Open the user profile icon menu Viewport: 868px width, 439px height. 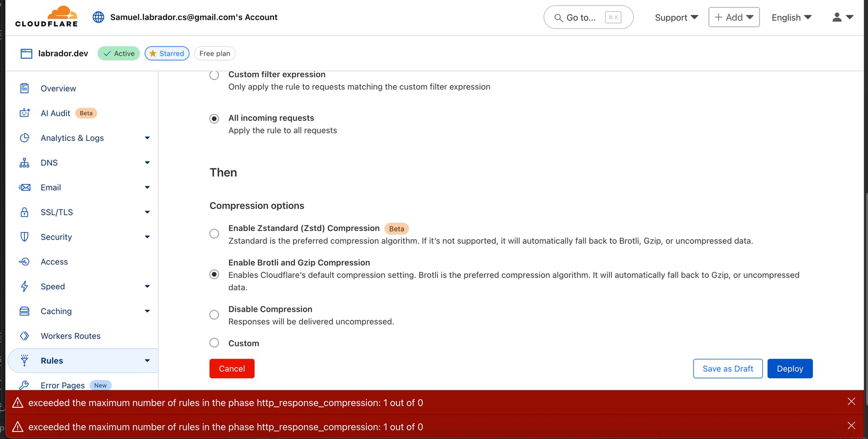point(843,17)
